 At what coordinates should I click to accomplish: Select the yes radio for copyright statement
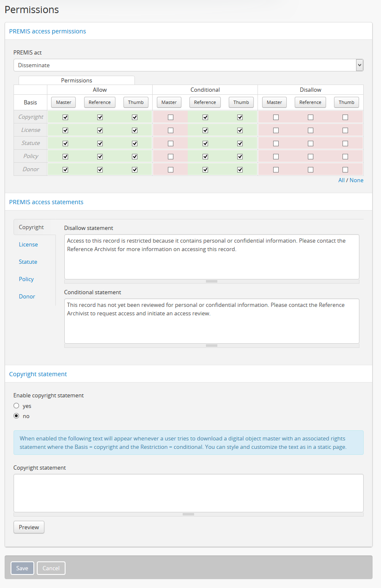click(x=16, y=406)
